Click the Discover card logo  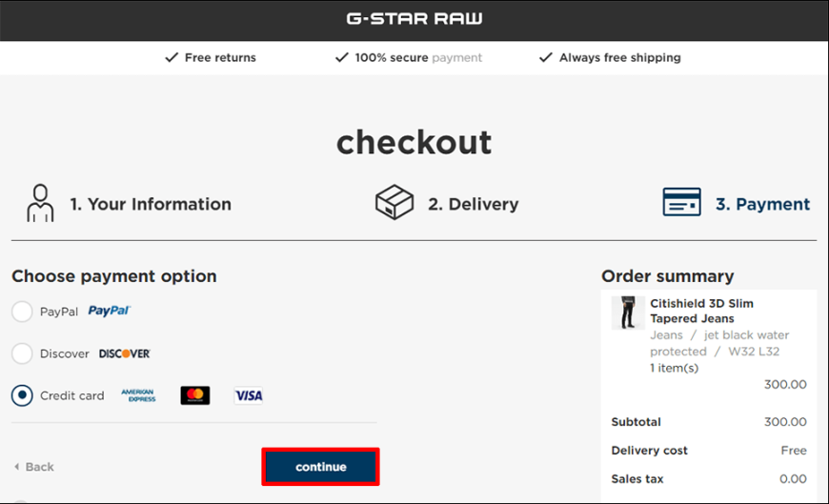click(x=125, y=353)
